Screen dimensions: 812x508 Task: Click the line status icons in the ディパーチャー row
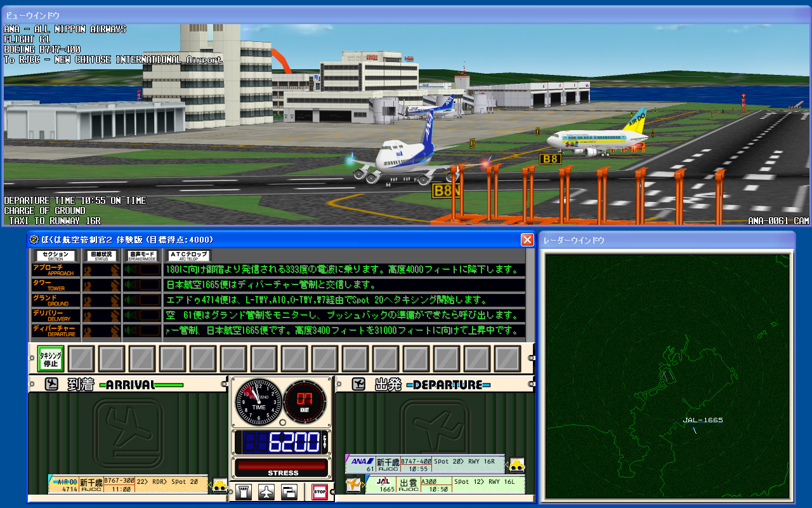[x=101, y=331]
